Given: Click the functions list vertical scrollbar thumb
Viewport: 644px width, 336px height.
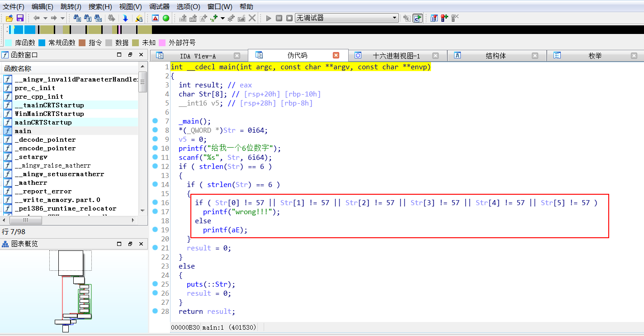Looking at the screenshot, I should pyautogui.click(x=142, y=82).
